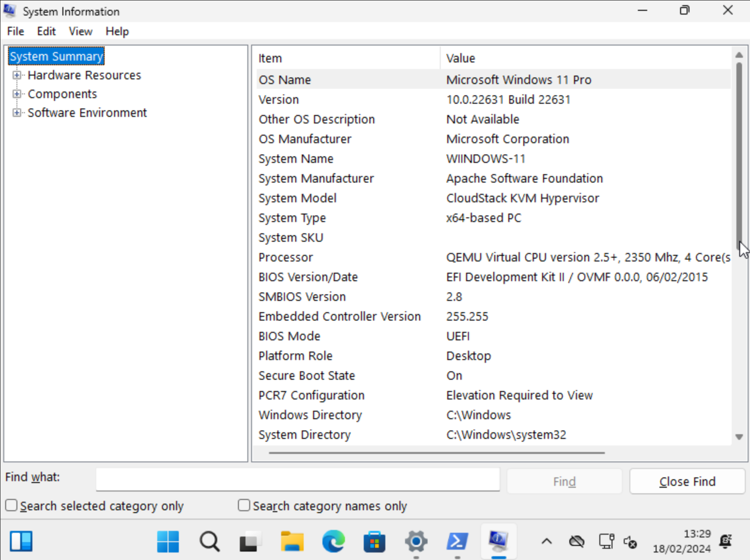
Task: Click the horizontal scrollbar thumb
Action: pos(436,453)
